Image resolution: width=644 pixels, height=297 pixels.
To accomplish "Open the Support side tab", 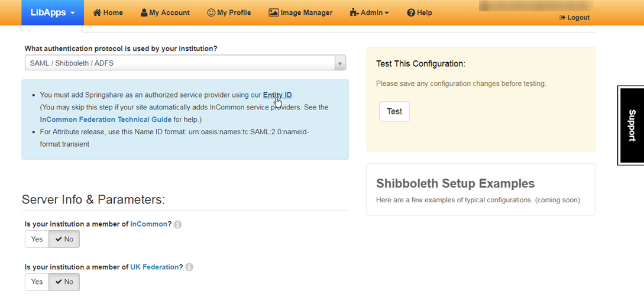I will click(x=631, y=125).
